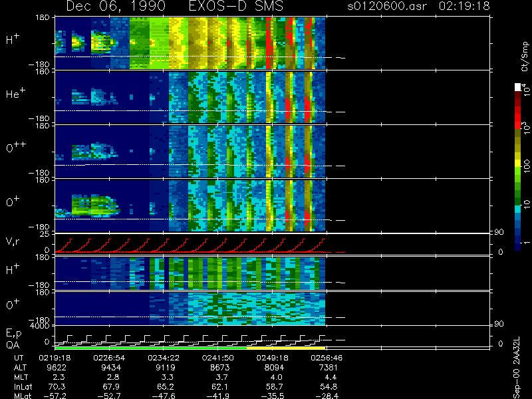This screenshot has width=532, height=399.
Task: Select the MLat value '-28.4'
Action: pos(327,396)
